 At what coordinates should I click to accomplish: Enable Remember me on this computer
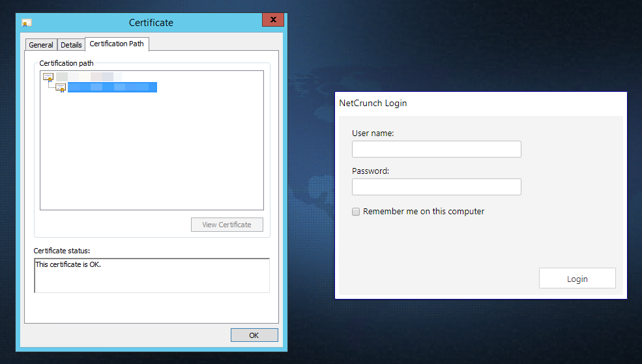[x=356, y=212]
